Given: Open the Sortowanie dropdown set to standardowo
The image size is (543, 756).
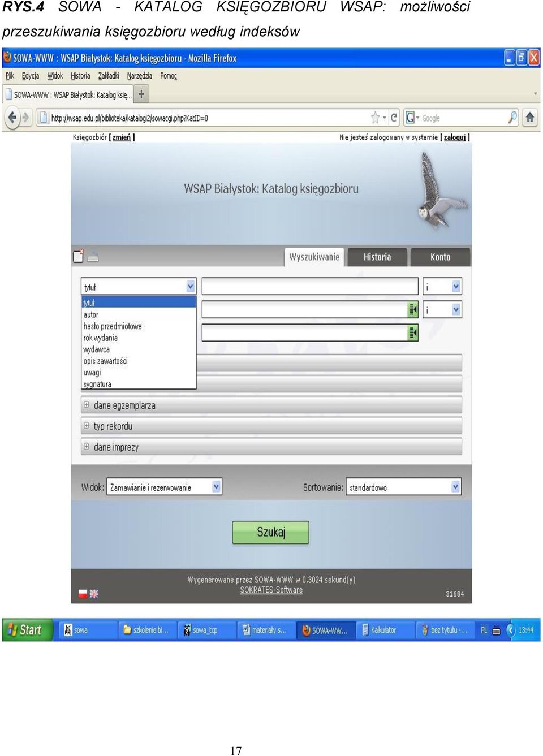Looking at the screenshot, I should point(404,487).
